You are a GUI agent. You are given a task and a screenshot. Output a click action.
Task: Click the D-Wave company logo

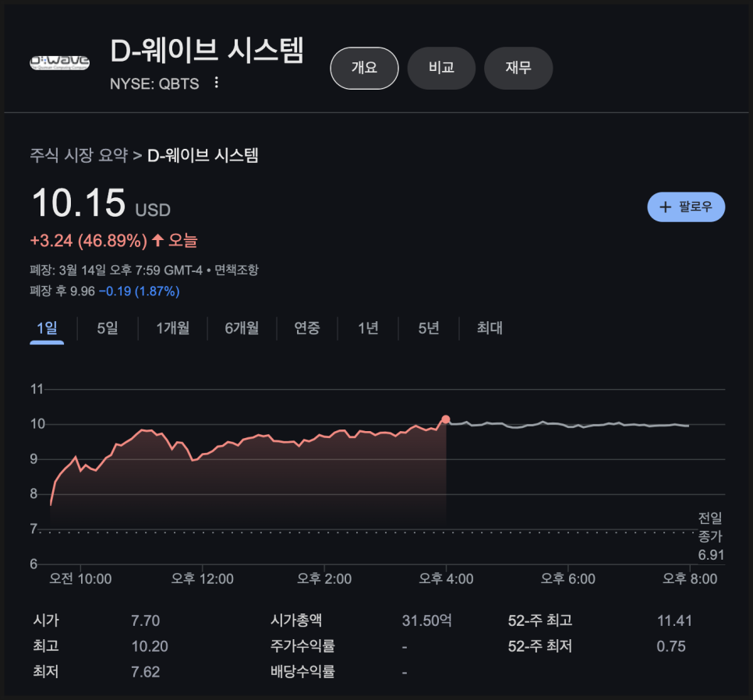[x=59, y=62]
